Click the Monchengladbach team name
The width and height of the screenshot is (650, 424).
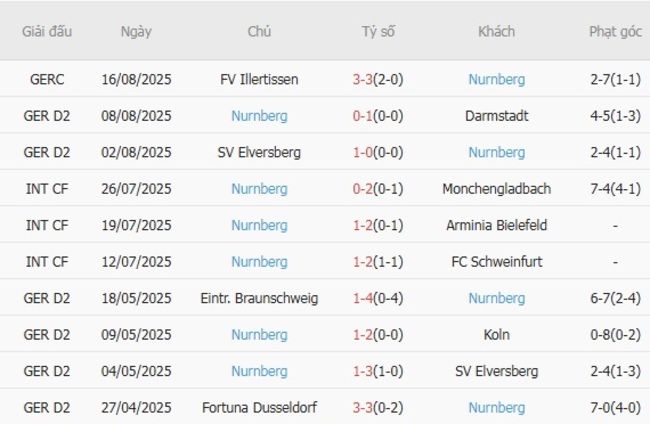(x=496, y=189)
